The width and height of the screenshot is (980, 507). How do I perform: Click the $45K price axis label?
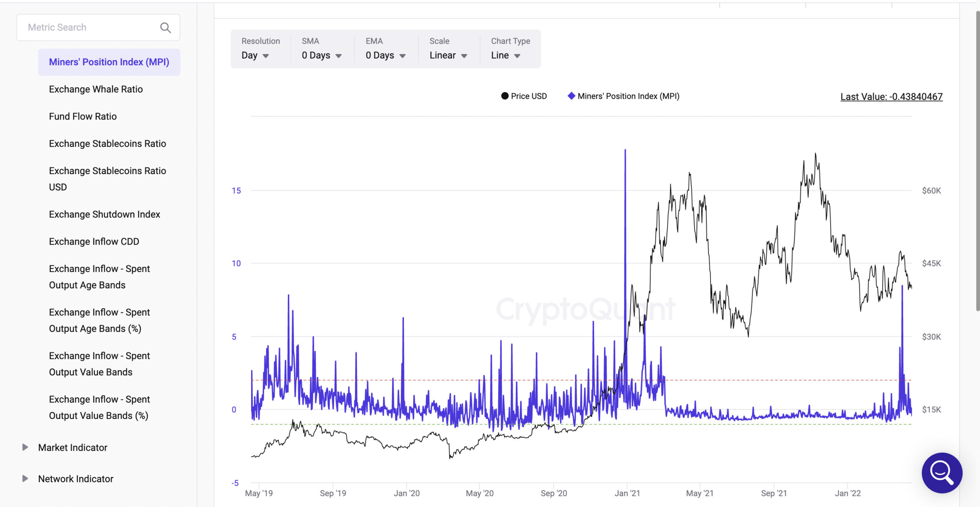pos(931,263)
